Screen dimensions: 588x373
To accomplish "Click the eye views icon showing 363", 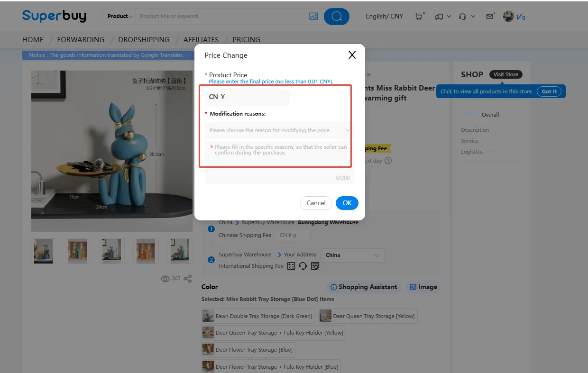I will pos(165,279).
